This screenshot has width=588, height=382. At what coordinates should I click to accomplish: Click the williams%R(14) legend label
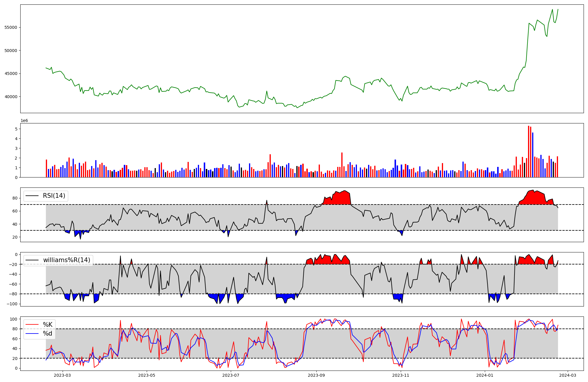(66, 260)
